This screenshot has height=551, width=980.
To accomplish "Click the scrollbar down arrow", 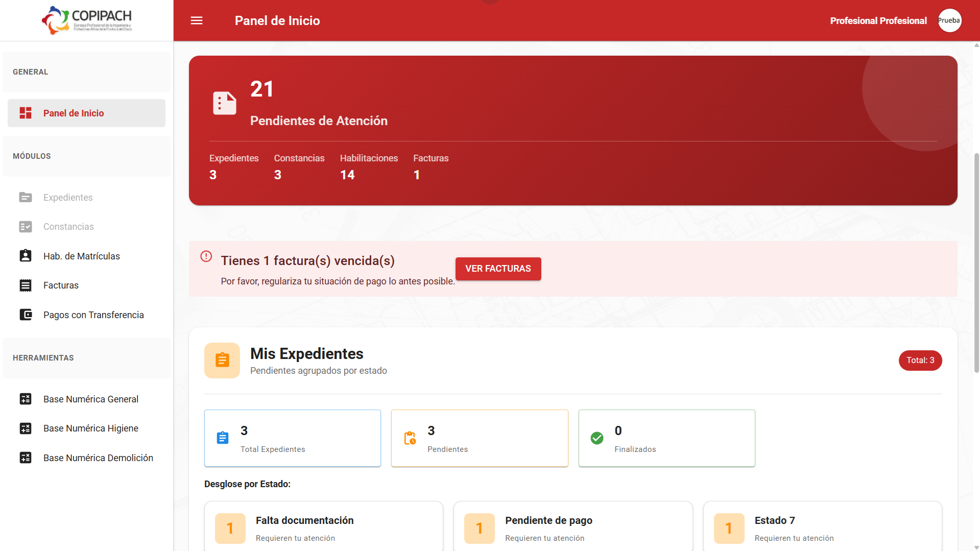I will [x=976, y=547].
